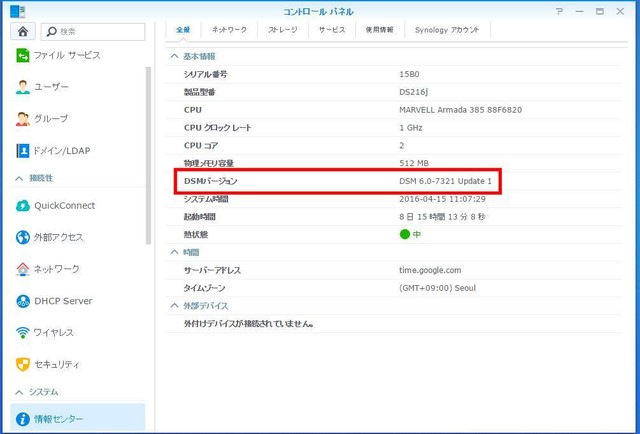Open ドメイン/LDAP settings label
Image resolution: width=640 pixels, height=434 pixels.
[62, 151]
